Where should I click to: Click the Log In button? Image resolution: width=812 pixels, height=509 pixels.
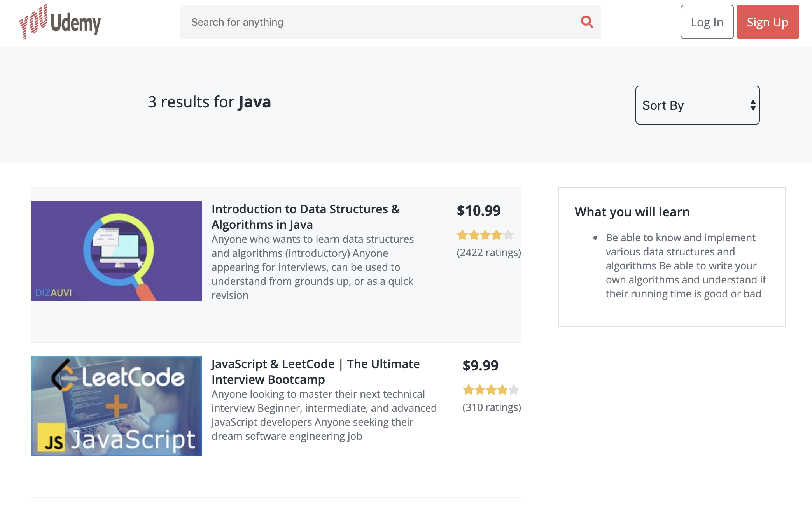(x=707, y=22)
